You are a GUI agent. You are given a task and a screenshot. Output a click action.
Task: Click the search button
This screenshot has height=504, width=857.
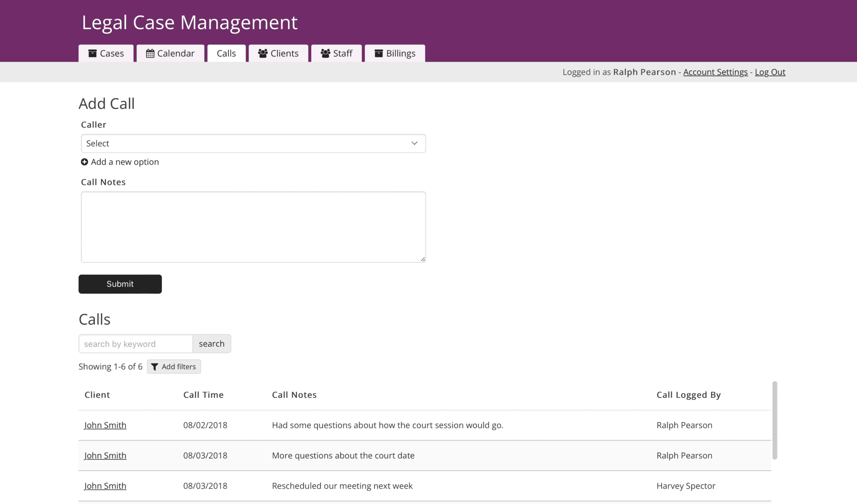(x=212, y=343)
